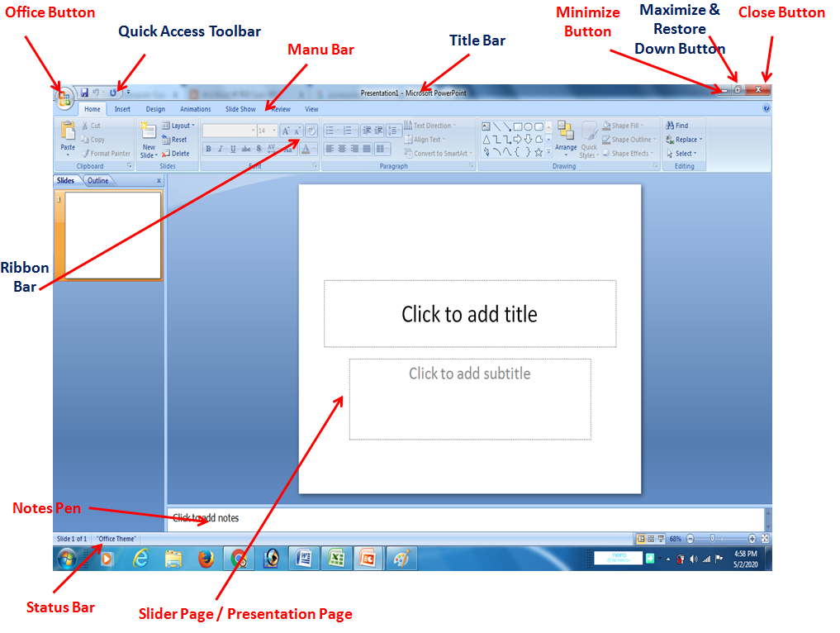Open the Shape Outline dropdown
Image resolution: width=840 pixels, height=633 pixels.
pyautogui.click(x=629, y=140)
